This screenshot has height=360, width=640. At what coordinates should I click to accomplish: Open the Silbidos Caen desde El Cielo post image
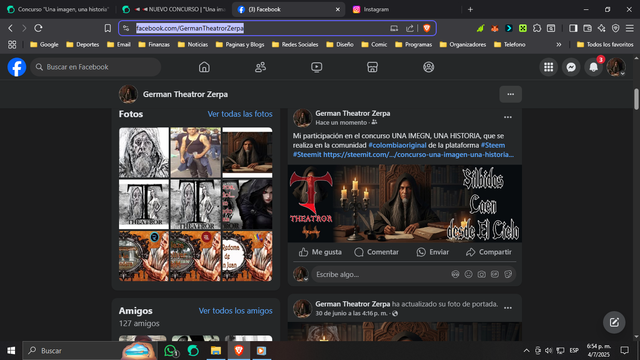pos(404,203)
